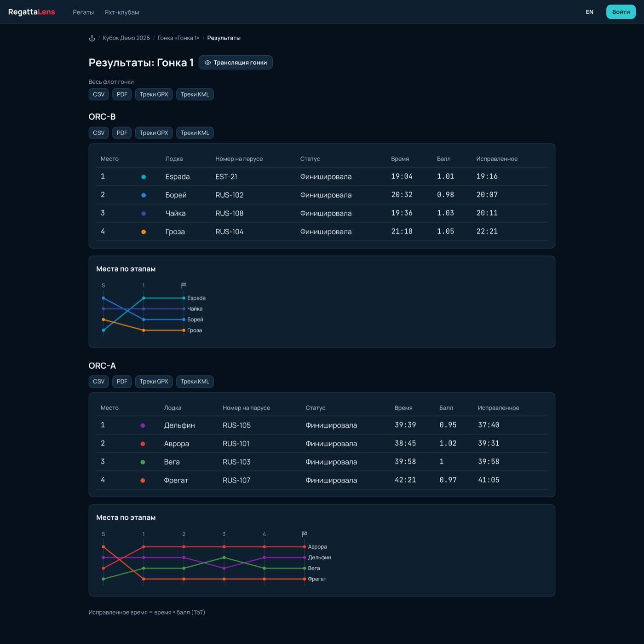Download ORC-B PDF results

coord(122,133)
